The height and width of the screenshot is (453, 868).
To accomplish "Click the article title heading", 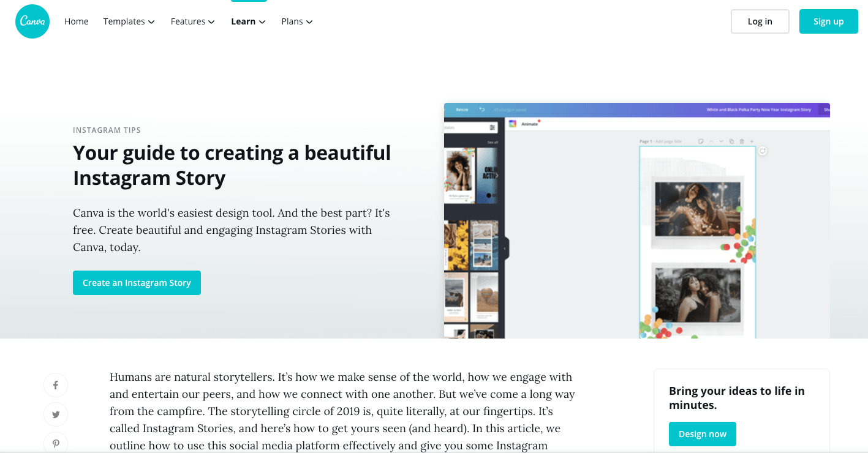I will coord(232,165).
